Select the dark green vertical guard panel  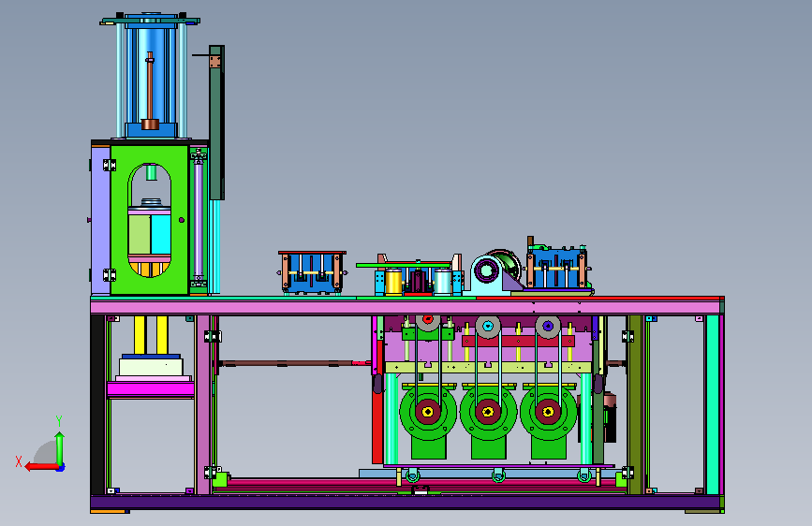(x=216, y=123)
